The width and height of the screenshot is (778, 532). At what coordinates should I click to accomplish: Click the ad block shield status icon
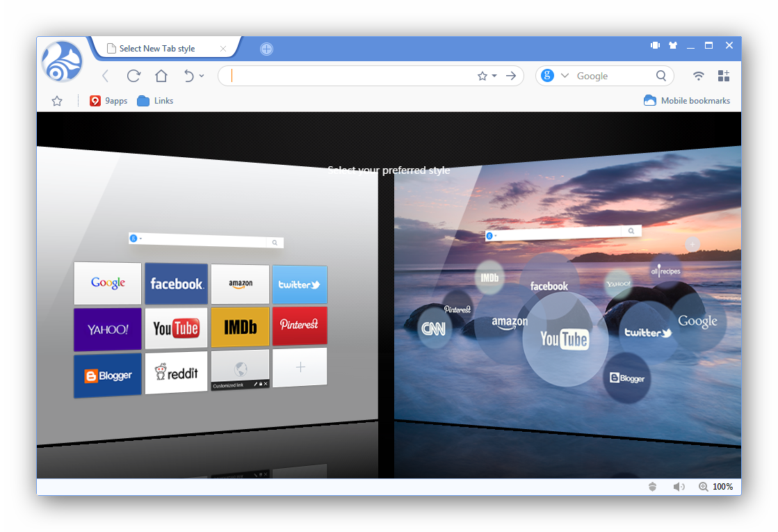tap(652, 487)
